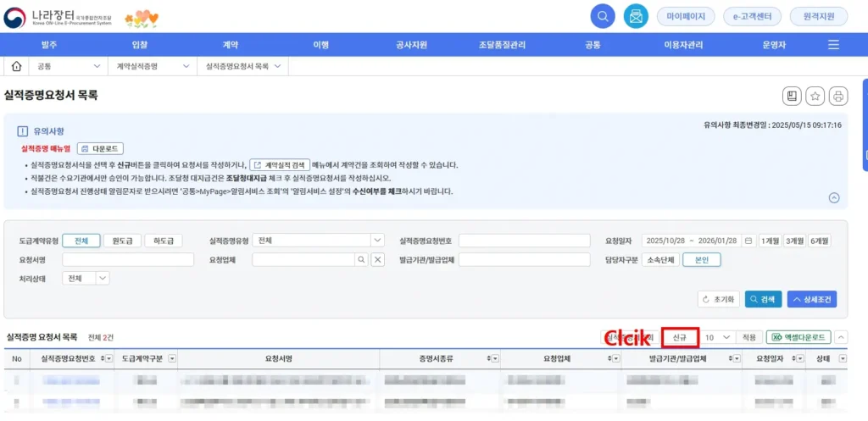This screenshot has width=868, height=421.
Task: Click the blue search magnifier icon in header
Action: [x=603, y=16]
